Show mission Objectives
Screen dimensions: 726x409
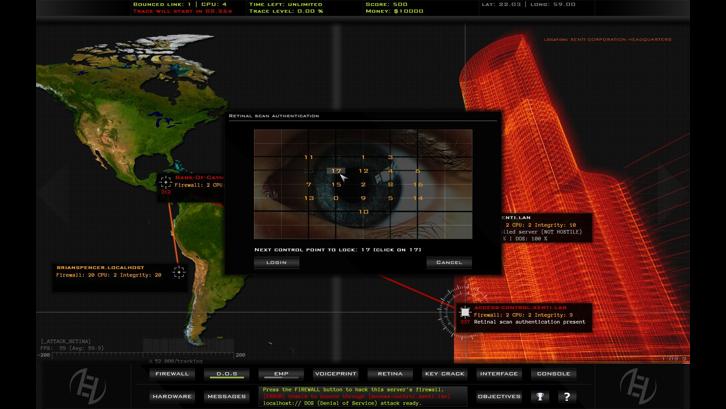pos(498,396)
